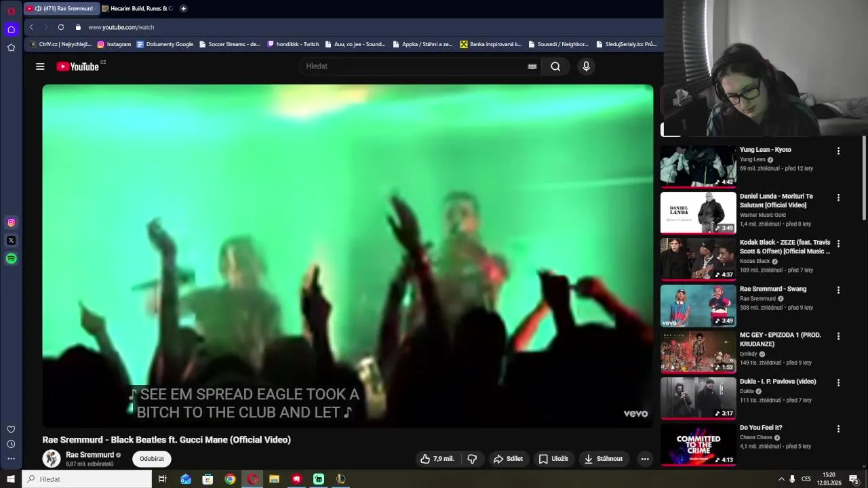Reload the YouTube page
Image resolution: width=868 pixels, height=488 pixels.
pos(61,27)
